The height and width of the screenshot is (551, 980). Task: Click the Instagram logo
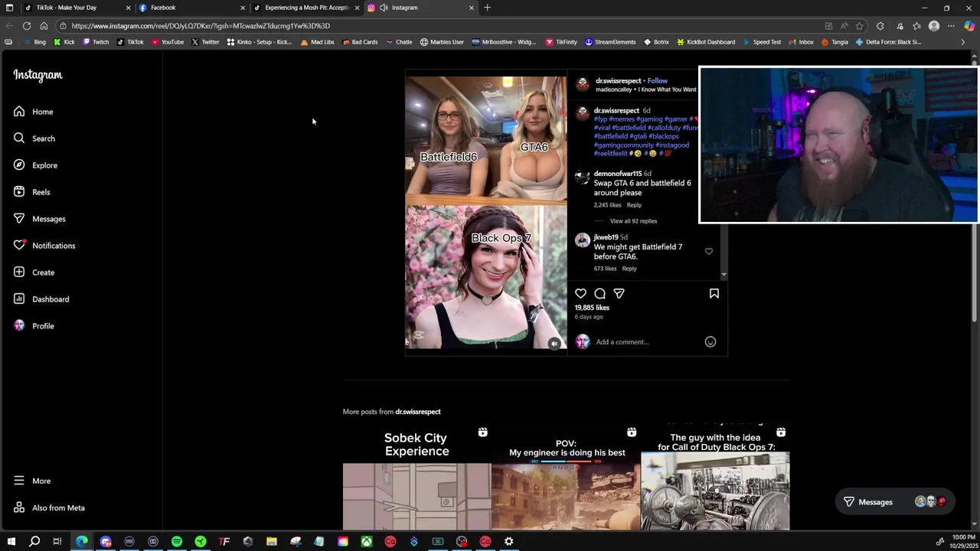click(38, 75)
